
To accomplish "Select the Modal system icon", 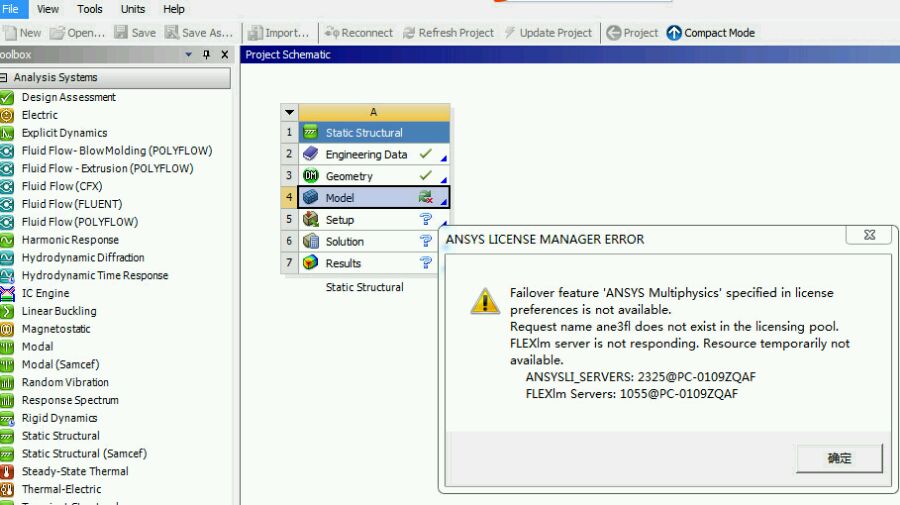I will [x=7, y=347].
